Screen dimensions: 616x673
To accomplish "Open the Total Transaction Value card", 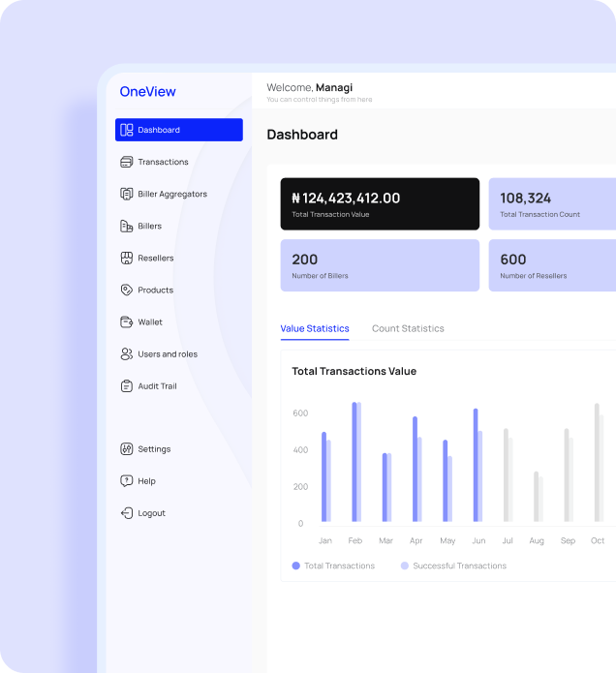I will point(380,203).
